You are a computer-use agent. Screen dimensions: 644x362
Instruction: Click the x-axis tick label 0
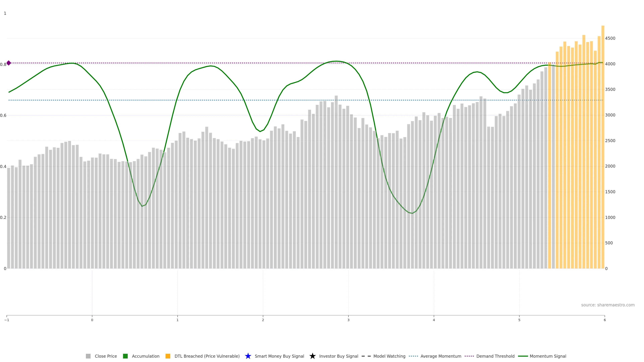tap(92, 320)
